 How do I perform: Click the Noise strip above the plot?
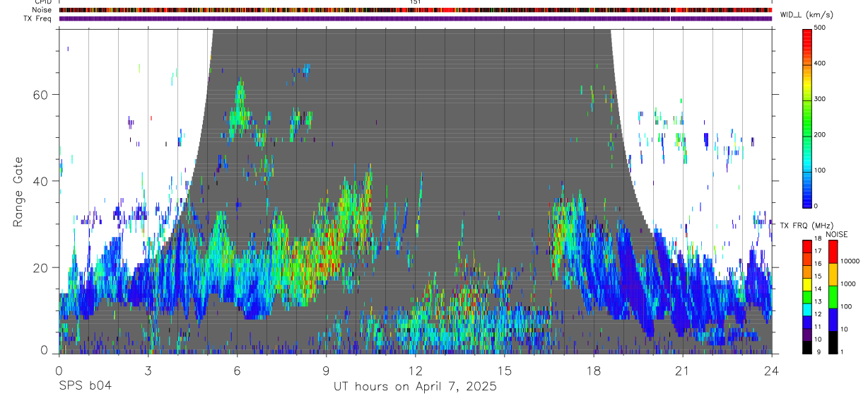coord(415,11)
